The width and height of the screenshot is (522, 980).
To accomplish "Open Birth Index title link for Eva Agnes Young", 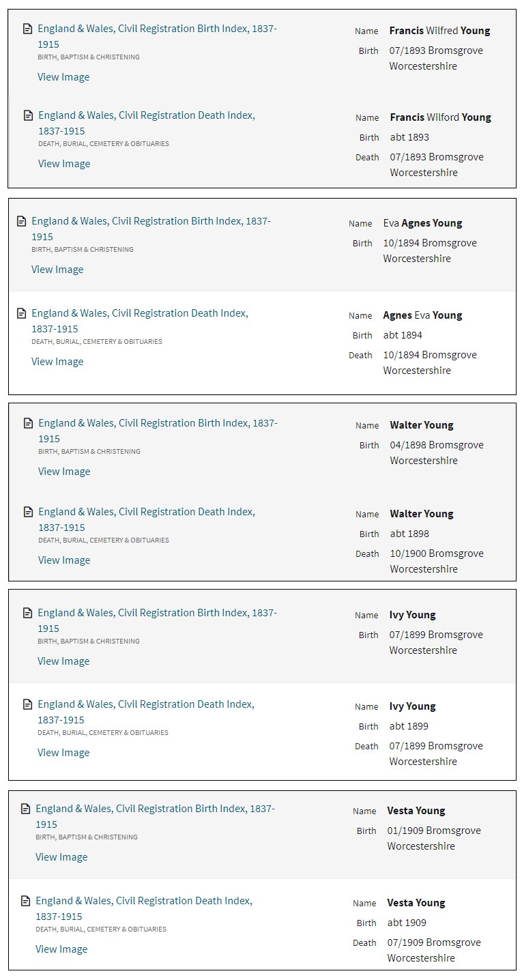I will coord(151,221).
